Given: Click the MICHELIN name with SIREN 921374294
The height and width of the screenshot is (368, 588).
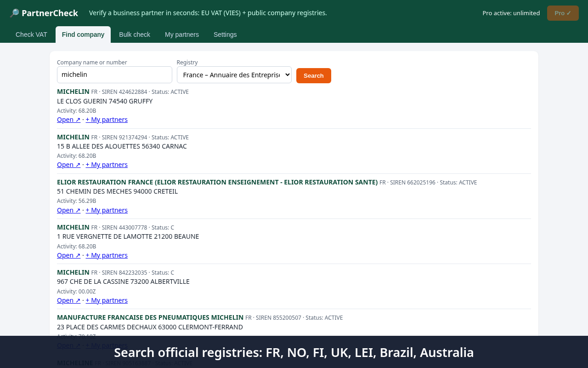Looking at the screenshot, I should pyautogui.click(x=73, y=137).
